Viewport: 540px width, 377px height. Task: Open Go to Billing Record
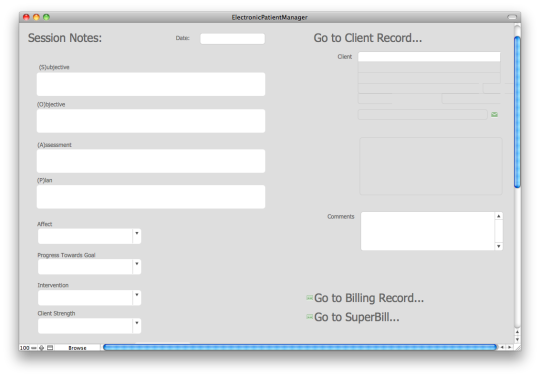click(x=369, y=298)
